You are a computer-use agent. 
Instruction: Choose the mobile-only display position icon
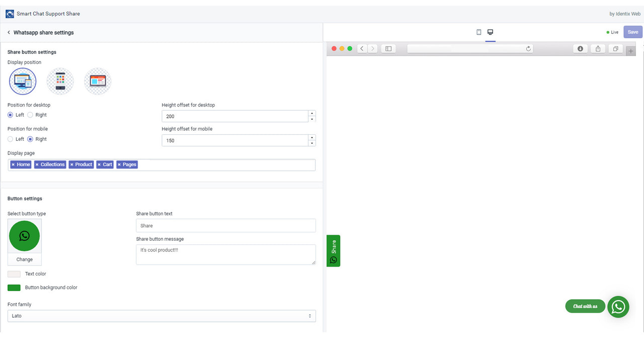60,80
